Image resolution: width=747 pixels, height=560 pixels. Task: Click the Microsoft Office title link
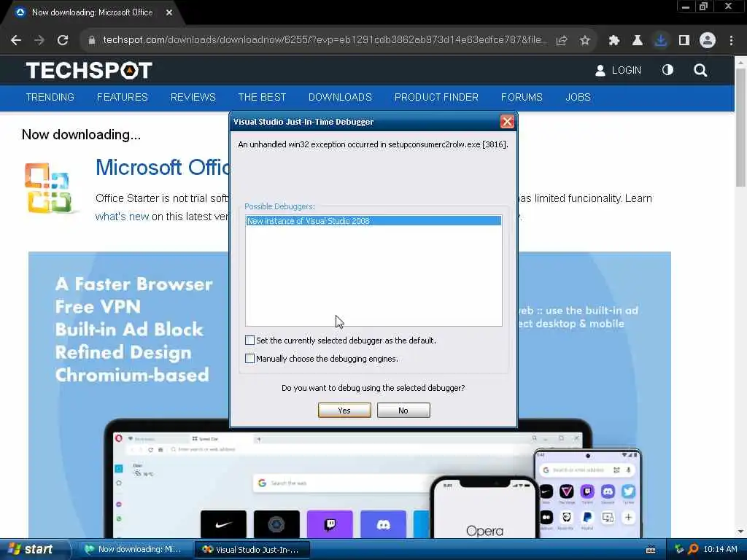point(162,168)
